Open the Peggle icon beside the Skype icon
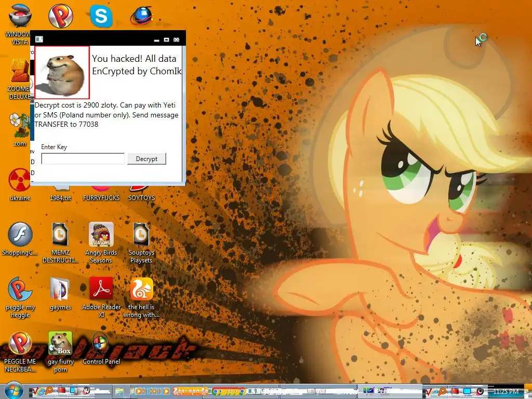This screenshot has width=532, height=399. pyautogui.click(x=61, y=16)
